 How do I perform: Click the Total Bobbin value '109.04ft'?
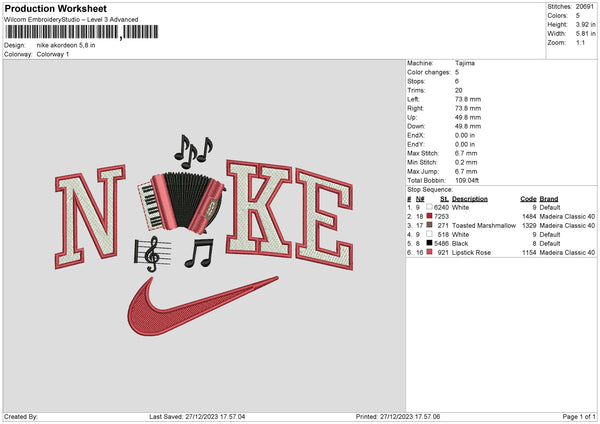[x=467, y=180]
